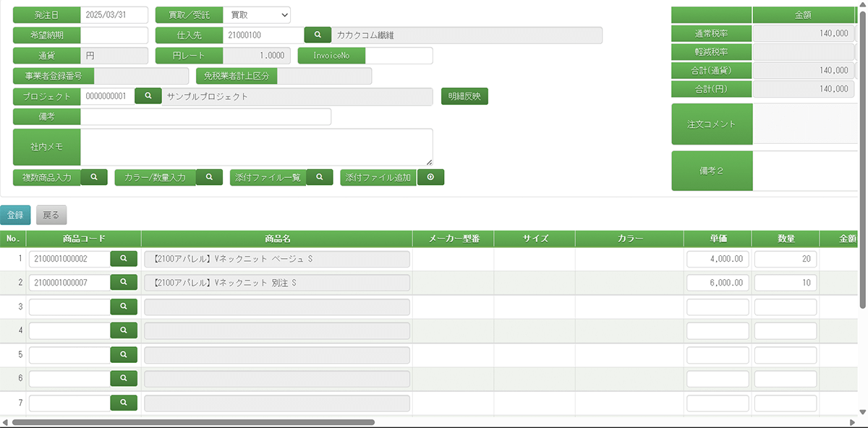Click the 明細反映 button
Viewport: 868px width, 428px height.
click(x=464, y=96)
